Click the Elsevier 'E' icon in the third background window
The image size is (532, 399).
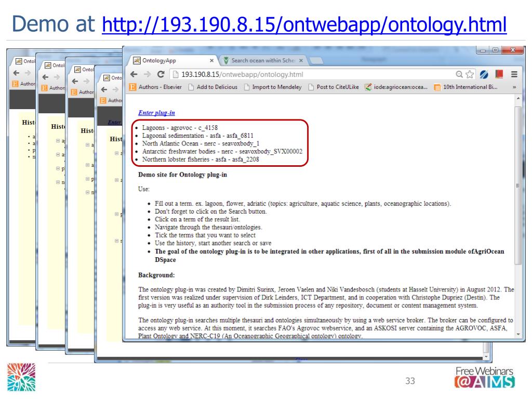(x=74, y=92)
